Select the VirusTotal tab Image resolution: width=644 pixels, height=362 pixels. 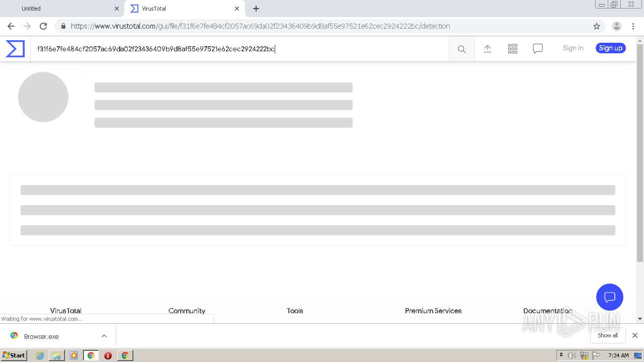[185, 9]
